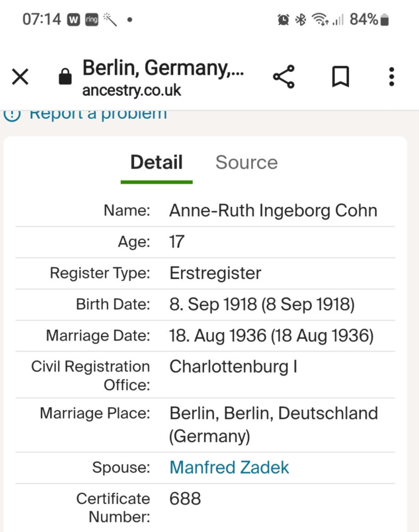
Task: Tap the battery indicator icon
Action: coord(384,20)
